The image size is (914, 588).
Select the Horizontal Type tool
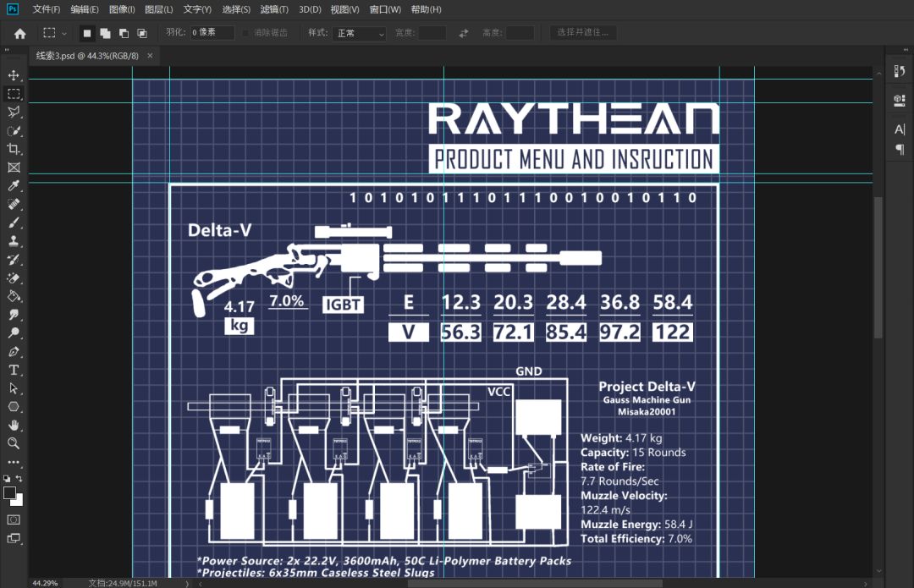tap(14, 370)
